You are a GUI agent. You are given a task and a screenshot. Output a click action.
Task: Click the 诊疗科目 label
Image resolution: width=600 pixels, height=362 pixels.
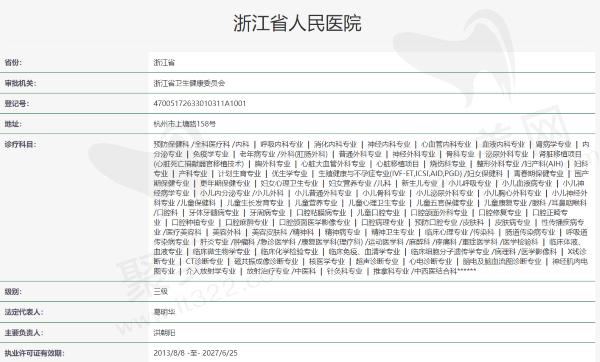tap(20, 144)
